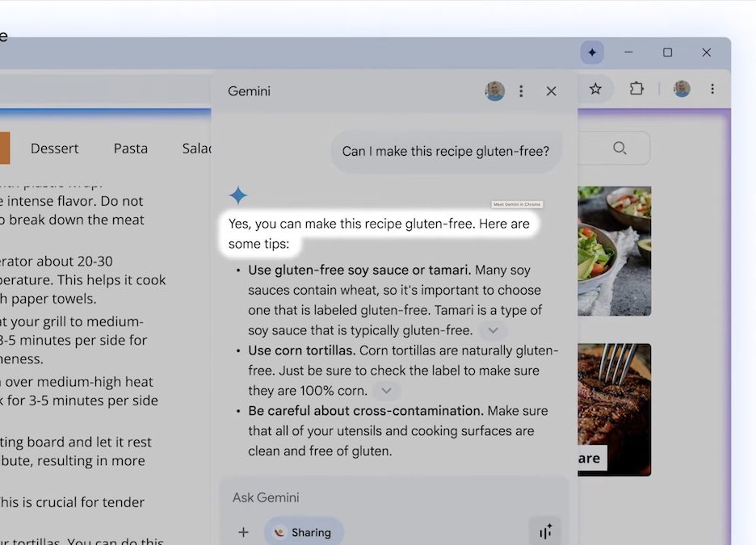756x545 pixels.
Task: Click the Chrome profile avatar in toolbar
Action: click(x=682, y=89)
